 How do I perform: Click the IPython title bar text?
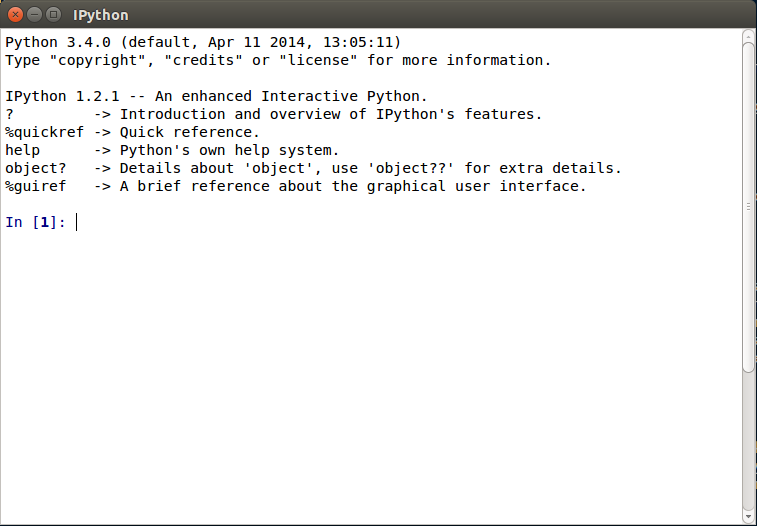(x=100, y=15)
